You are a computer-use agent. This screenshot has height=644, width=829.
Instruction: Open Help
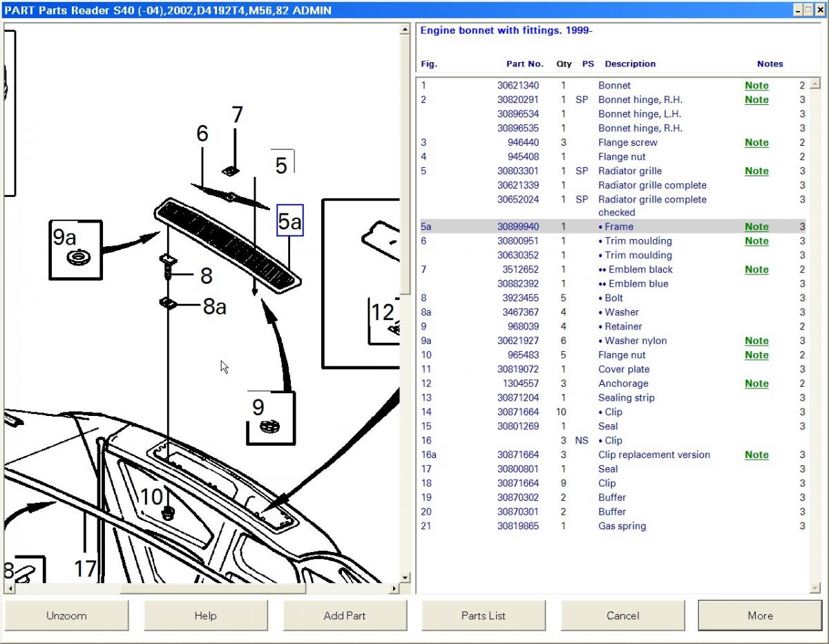click(x=205, y=616)
